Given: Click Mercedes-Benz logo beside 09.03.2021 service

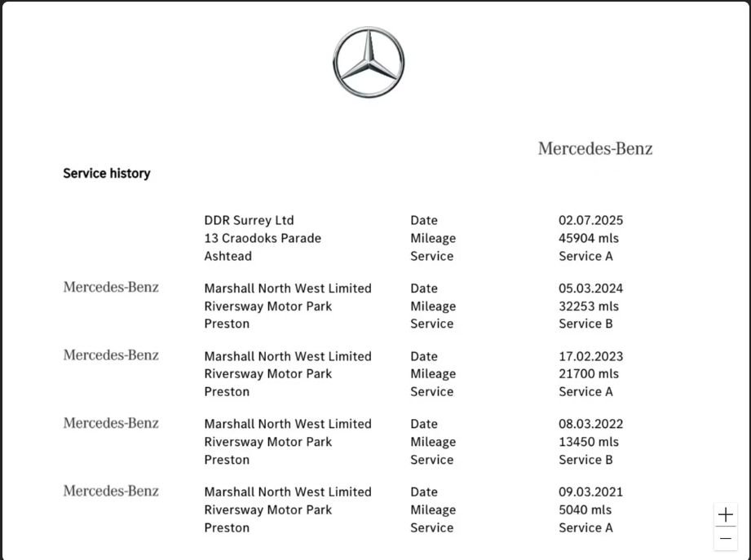Looking at the screenshot, I should tap(111, 491).
